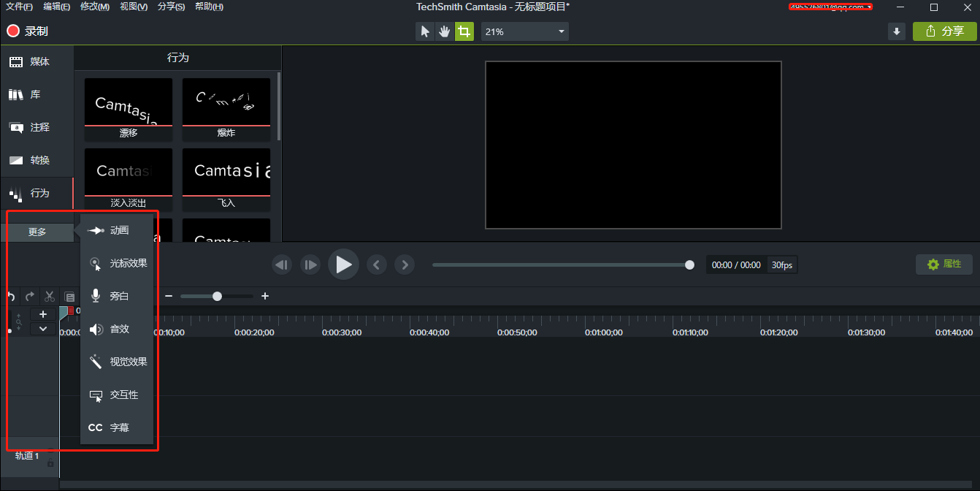Toggle the crop mode tool
980x491 pixels.
click(x=464, y=31)
